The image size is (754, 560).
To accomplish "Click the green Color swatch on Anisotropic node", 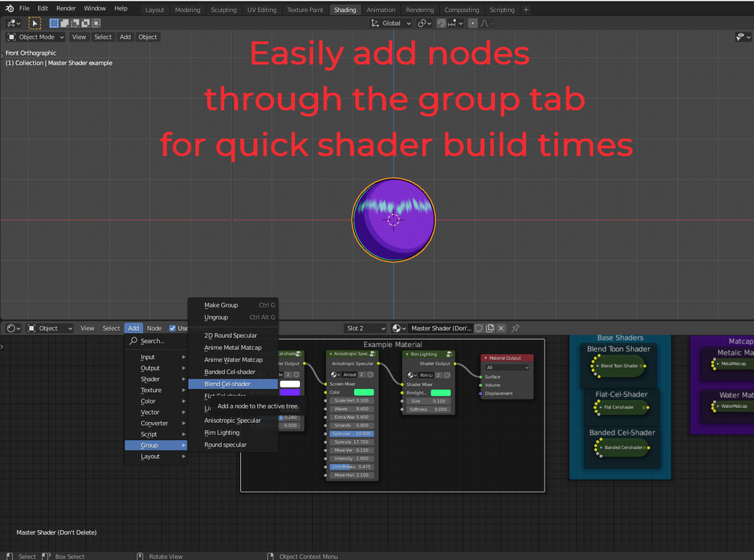I will point(364,393).
